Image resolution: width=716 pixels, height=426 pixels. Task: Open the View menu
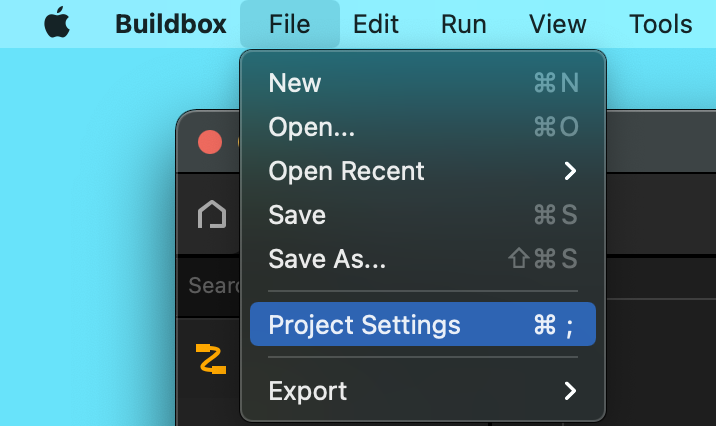(x=558, y=24)
